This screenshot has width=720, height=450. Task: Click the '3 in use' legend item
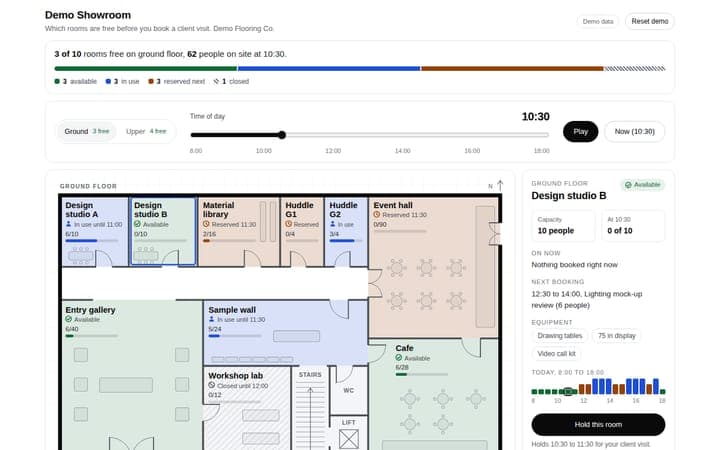(123, 81)
